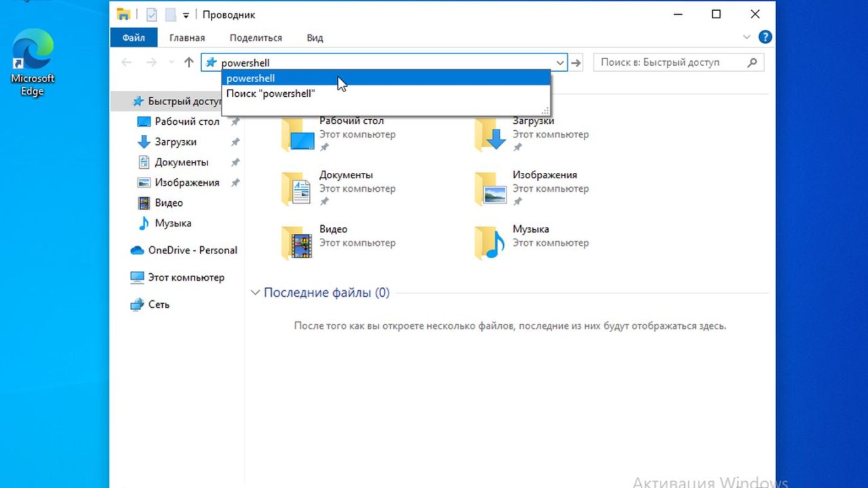868x488 pixels.
Task: Click the Help question mark button
Action: tap(765, 37)
